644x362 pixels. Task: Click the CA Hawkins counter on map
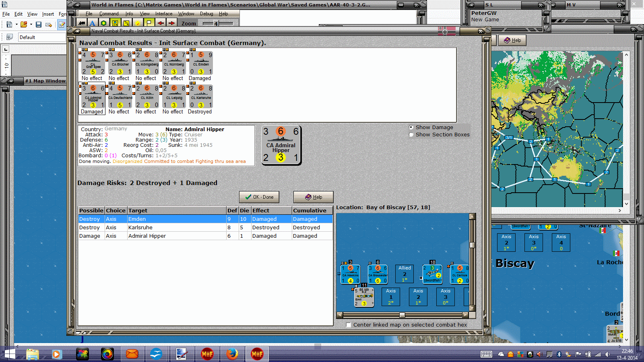[x=350, y=274]
